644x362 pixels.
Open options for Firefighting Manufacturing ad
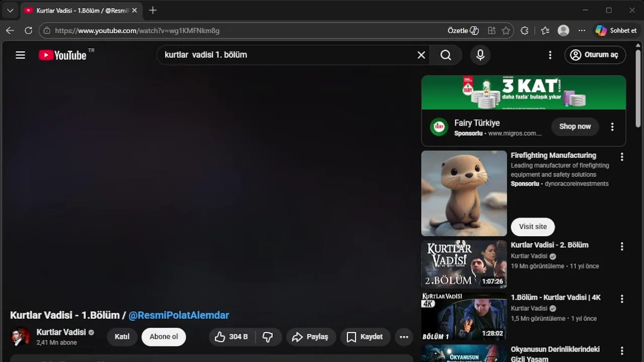[x=622, y=157]
